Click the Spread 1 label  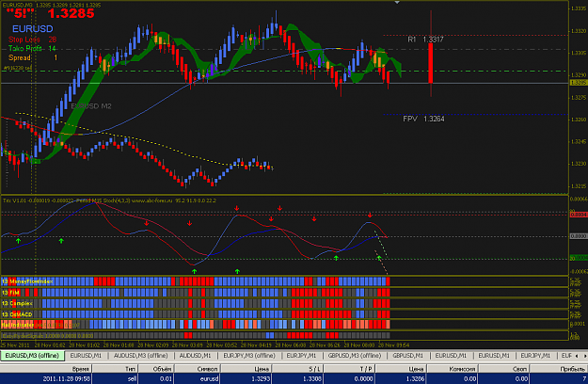pyautogui.click(x=33, y=57)
